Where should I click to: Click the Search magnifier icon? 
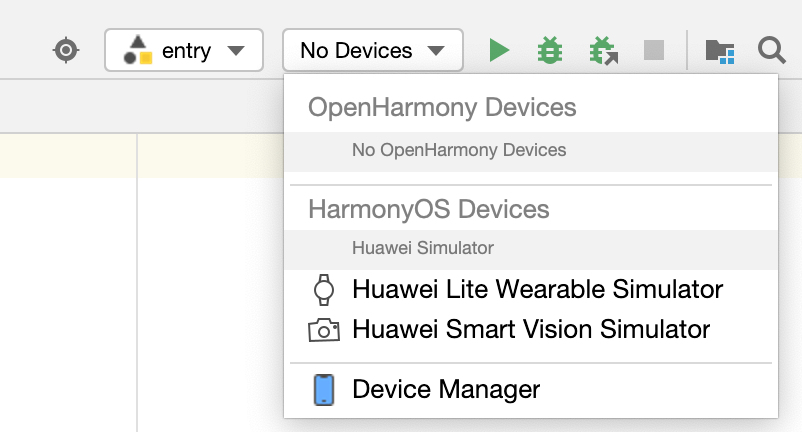tap(771, 50)
